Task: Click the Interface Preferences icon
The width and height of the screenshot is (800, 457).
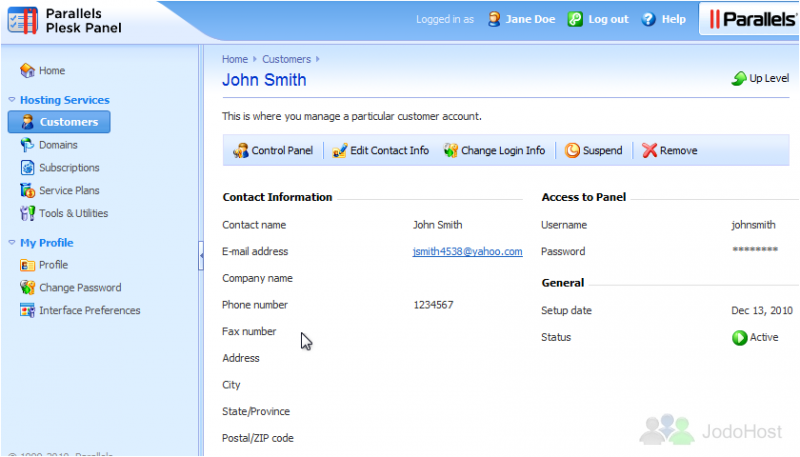Action: click(27, 310)
